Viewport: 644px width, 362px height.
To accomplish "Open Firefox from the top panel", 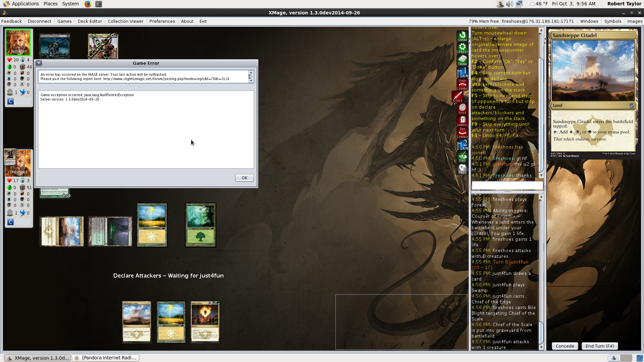I will click(x=88, y=4).
